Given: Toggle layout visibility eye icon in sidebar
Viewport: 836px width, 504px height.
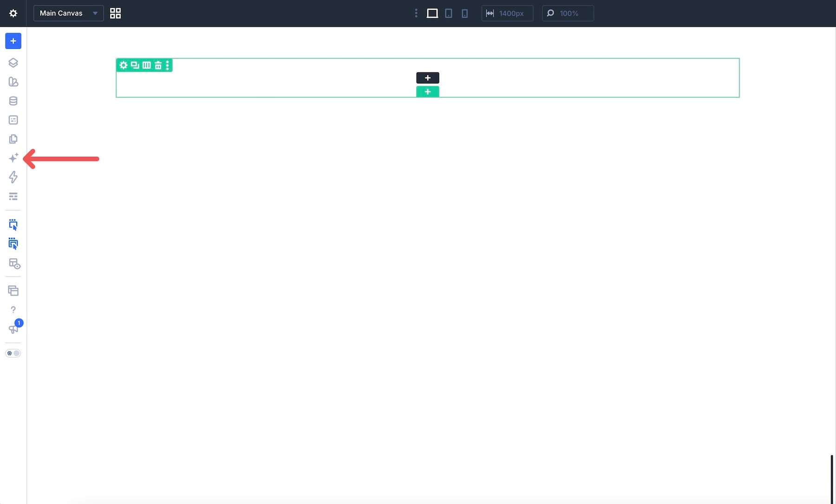Looking at the screenshot, I should [14, 264].
